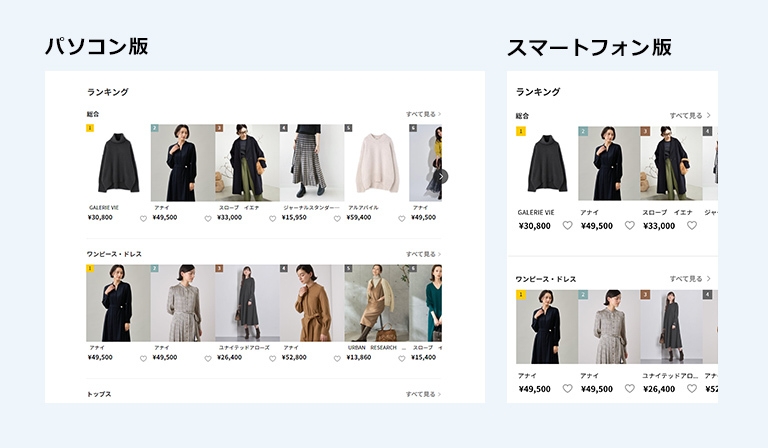Open rank 4 brown dress image, PC version

coord(312,303)
